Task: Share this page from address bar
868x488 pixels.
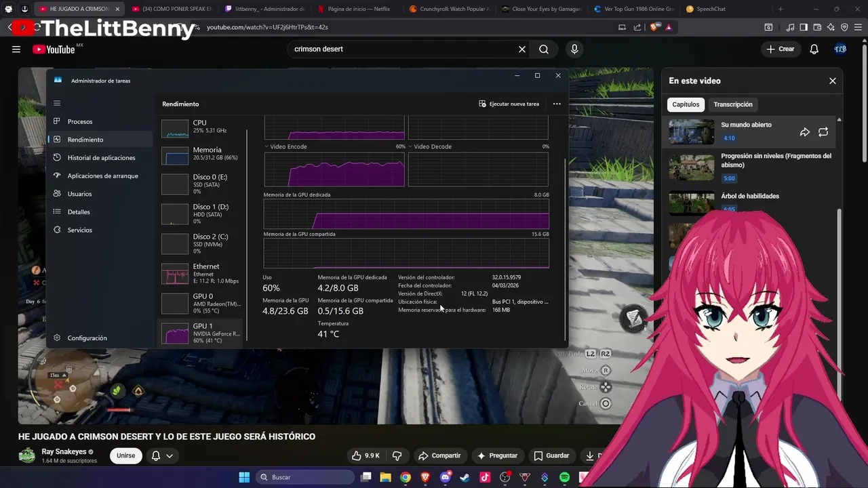Action: tap(637, 27)
